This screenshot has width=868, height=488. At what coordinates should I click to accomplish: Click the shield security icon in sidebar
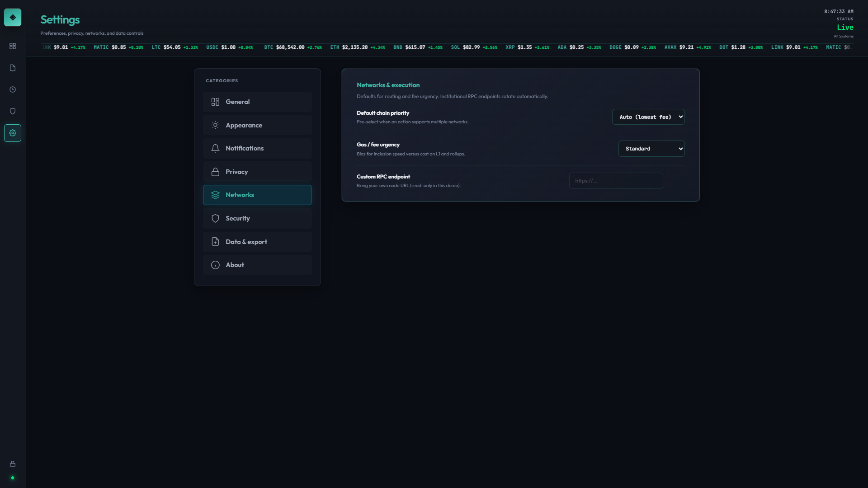(12, 111)
